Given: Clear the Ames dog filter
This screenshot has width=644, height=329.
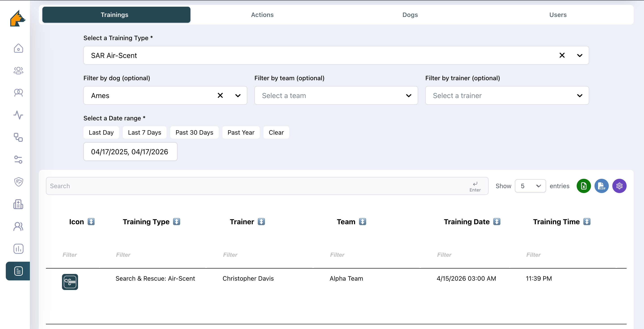Looking at the screenshot, I should 220,95.
